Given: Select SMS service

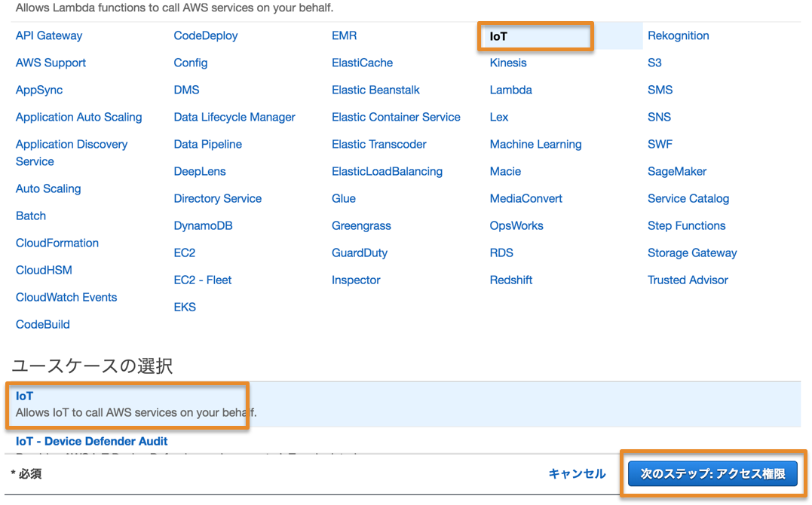Looking at the screenshot, I should pos(660,90).
